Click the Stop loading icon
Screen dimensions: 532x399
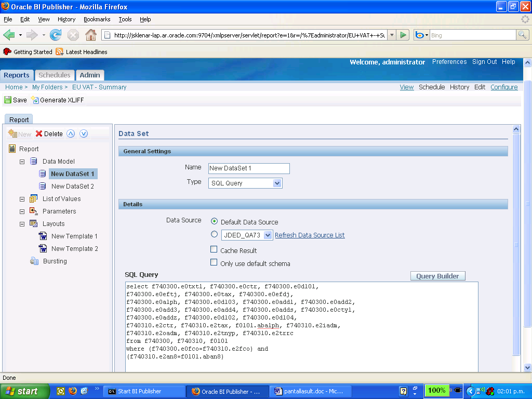(73, 35)
